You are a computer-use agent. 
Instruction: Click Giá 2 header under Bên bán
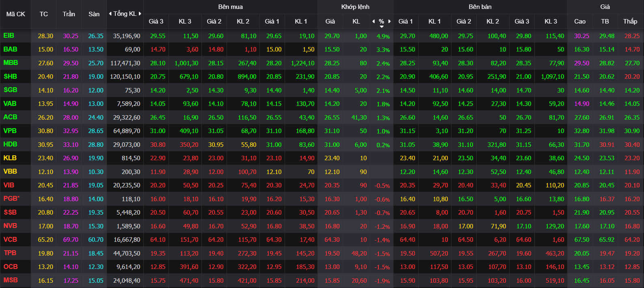pyautogui.click(x=464, y=21)
